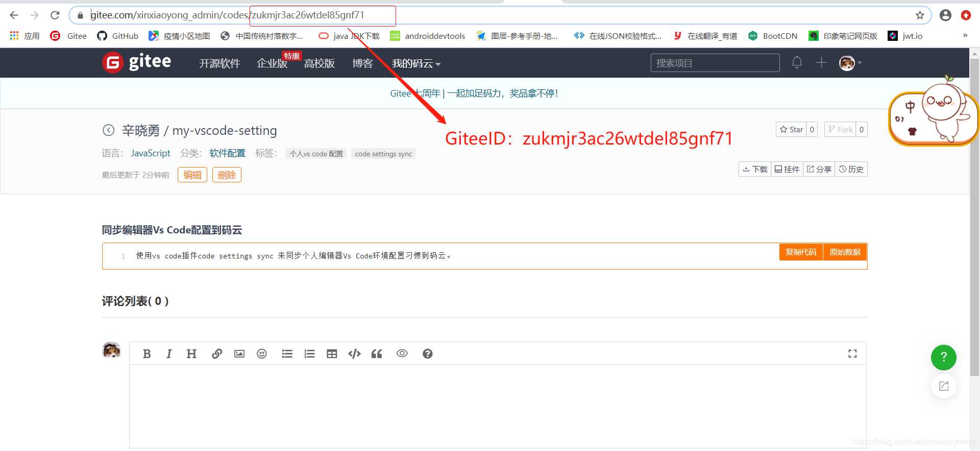Click the 删除 delete button
This screenshot has height=451, width=980.
(x=227, y=175)
